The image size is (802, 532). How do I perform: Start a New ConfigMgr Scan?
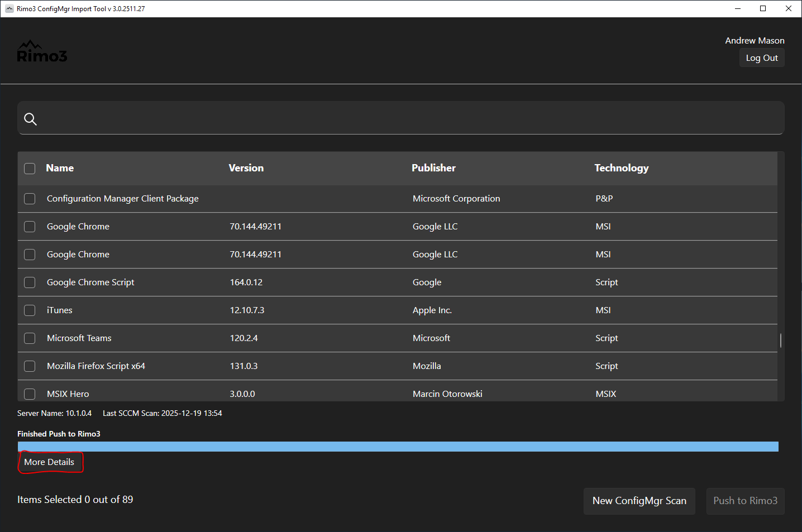tap(639, 501)
